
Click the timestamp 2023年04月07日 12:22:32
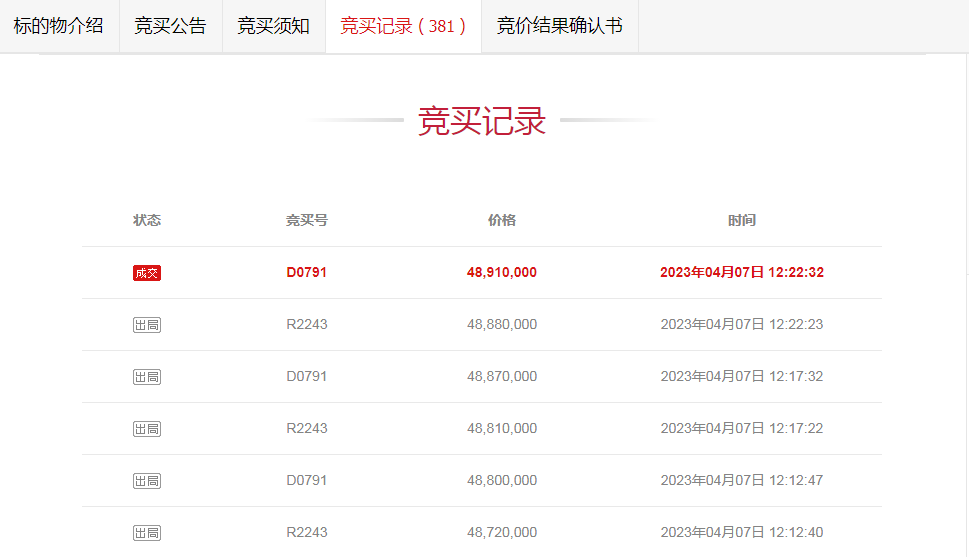742,273
